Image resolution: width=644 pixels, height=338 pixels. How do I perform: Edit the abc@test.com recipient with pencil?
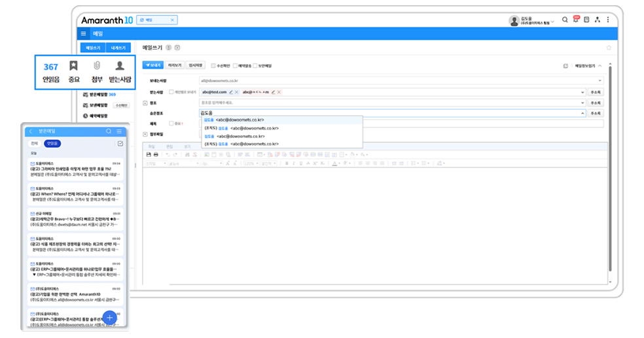click(x=231, y=92)
